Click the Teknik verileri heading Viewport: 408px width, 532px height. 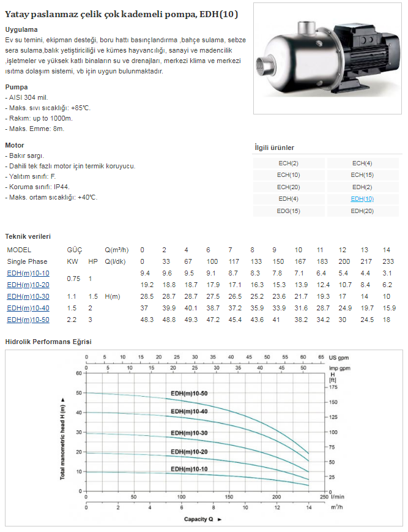coord(28,236)
